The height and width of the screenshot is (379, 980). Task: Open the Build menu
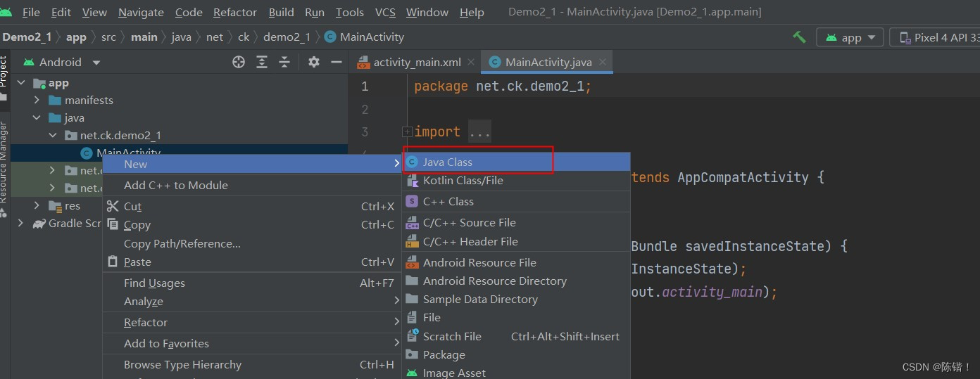click(282, 12)
